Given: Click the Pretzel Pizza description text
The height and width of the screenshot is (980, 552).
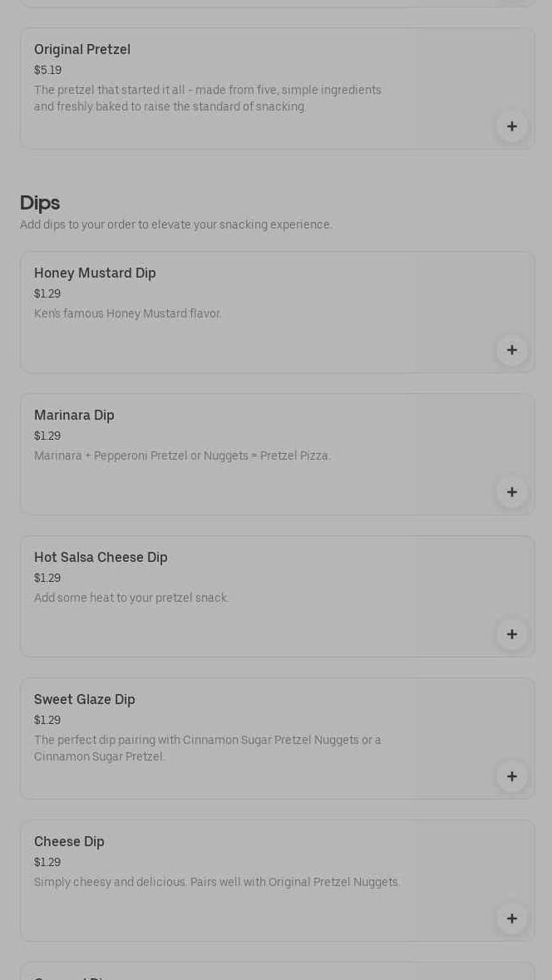Looking at the screenshot, I should tap(182, 456).
